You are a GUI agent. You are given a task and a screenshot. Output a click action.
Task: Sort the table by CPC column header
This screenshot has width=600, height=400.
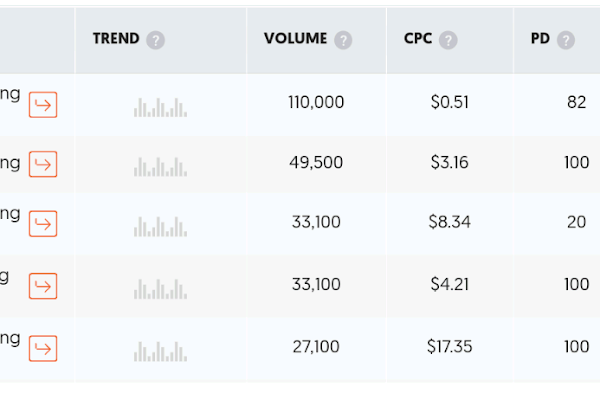(x=417, y=40)
